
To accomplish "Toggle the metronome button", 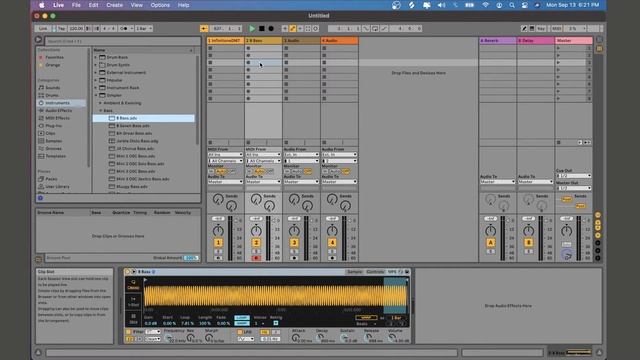I will [x=124, y=29].
